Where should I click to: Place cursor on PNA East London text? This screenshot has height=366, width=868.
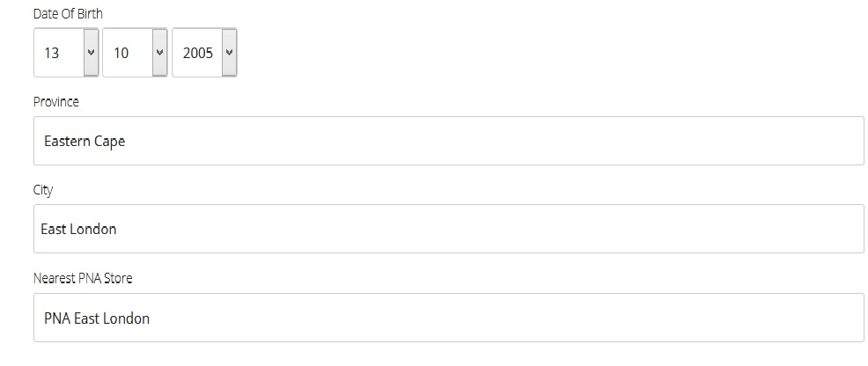97,318
